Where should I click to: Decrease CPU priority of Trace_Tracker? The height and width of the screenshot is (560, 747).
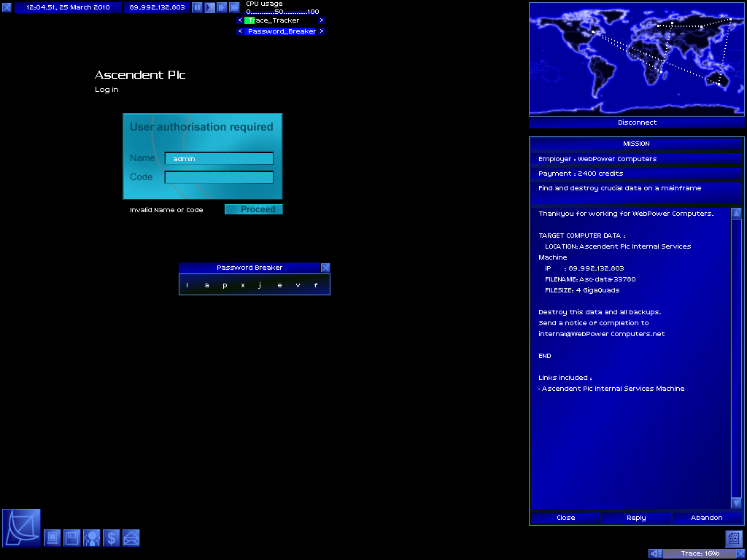pyautogui.click(x=240, y=20)
